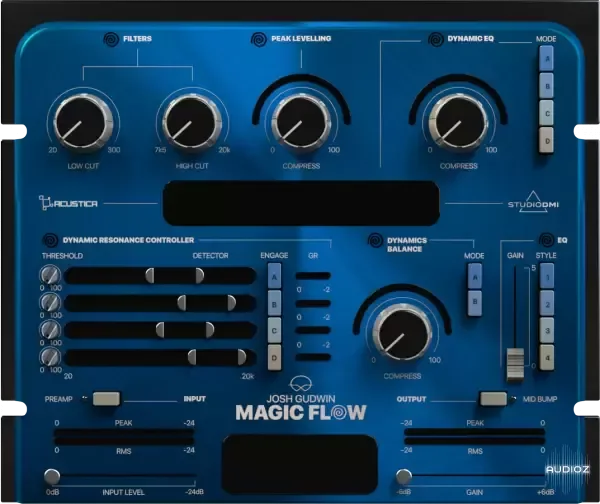Select Dynamic EQ mode A

546,59
